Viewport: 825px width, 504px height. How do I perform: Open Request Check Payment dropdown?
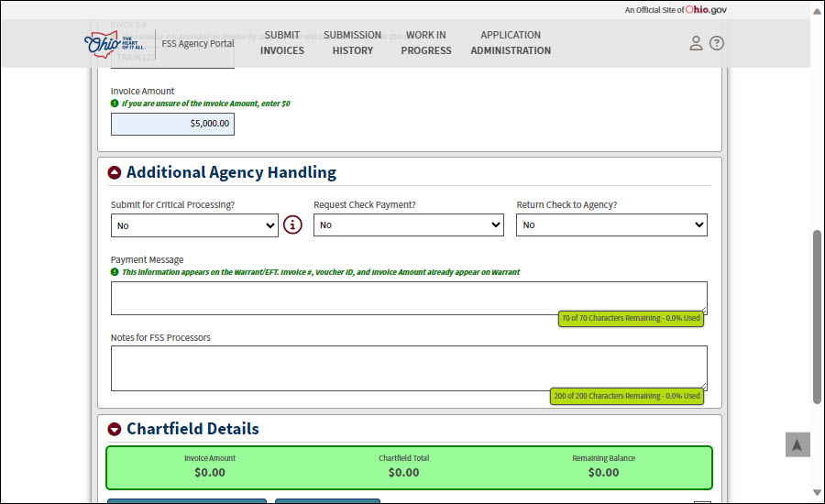409,225
